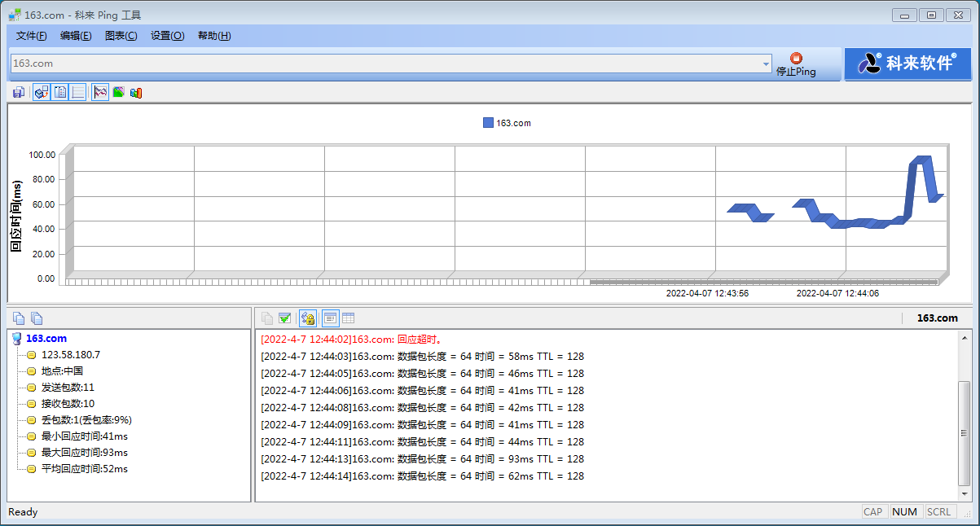
Task: Switch to the green area chart icon
Action: (x=118, y=93)
